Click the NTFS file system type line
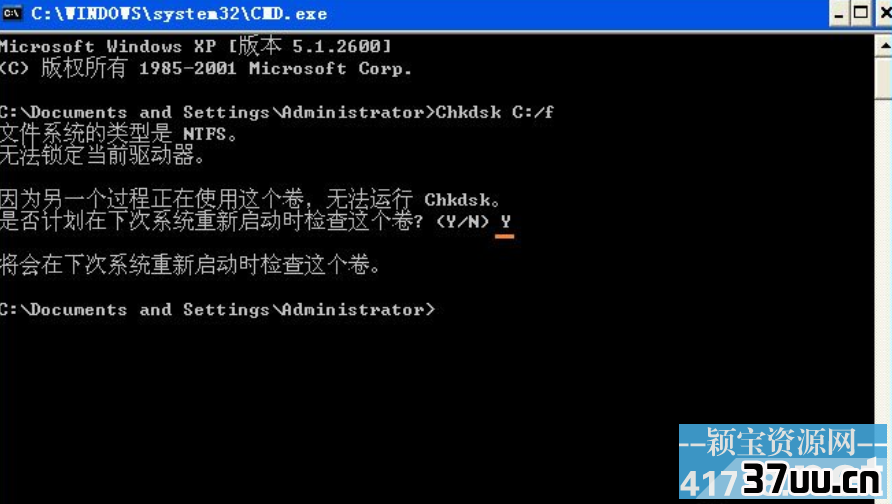 [x=118, y=134]
